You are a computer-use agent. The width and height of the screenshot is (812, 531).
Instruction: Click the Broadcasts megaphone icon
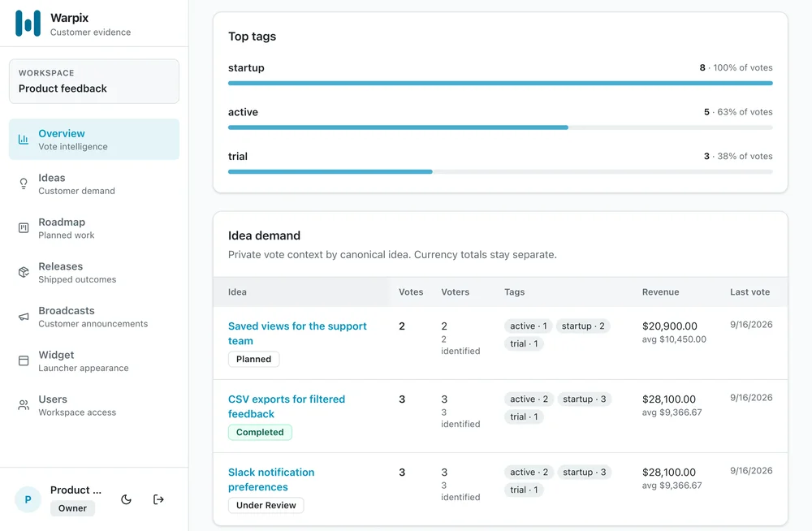[x=24, y=317]
